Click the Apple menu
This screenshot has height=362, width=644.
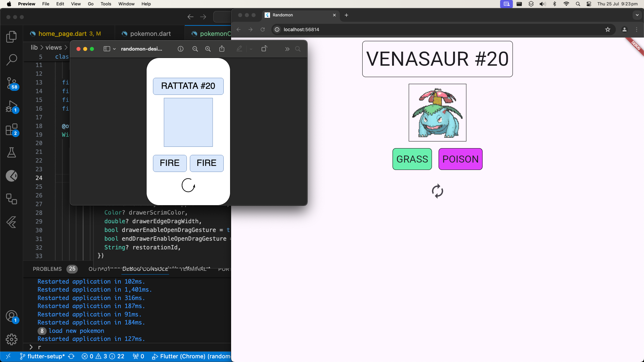tap(9, 4)
